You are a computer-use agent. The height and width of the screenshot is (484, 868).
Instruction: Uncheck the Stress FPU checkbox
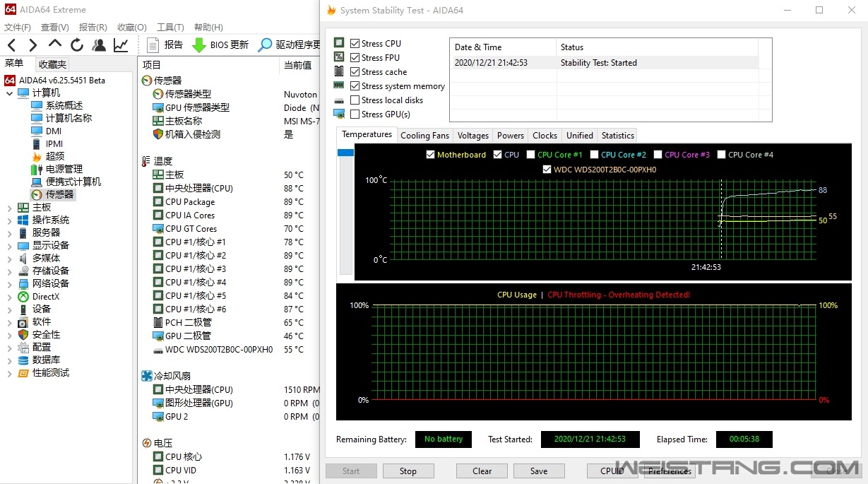[x=355, y=58]
